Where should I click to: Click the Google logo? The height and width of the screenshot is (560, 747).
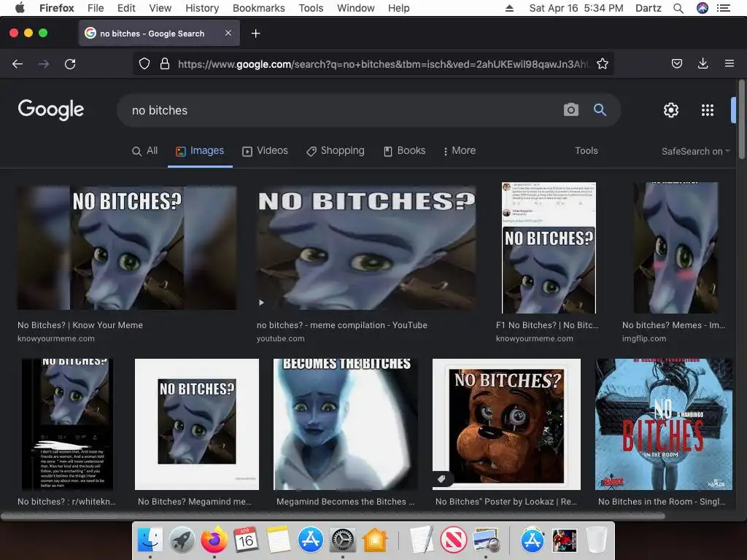coord(51,109)
